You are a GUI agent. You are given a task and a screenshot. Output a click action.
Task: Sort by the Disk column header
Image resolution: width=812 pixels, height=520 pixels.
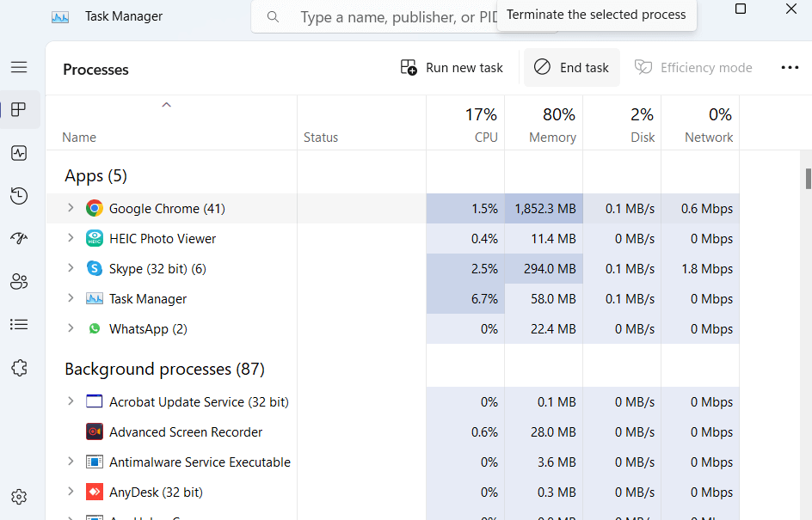pos(622,123)
